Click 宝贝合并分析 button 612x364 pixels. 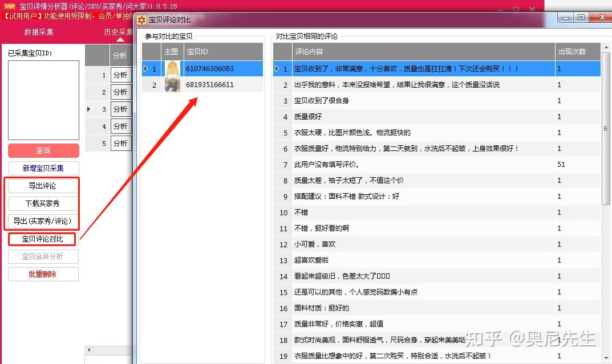tap(43, 256)
